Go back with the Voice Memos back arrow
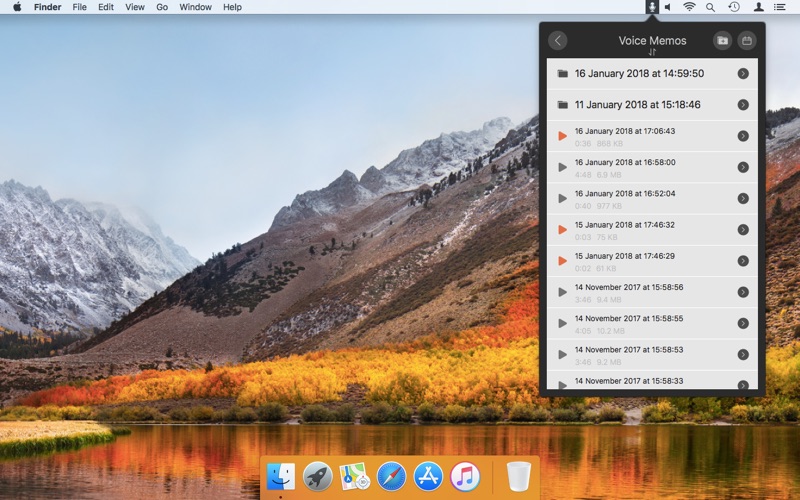Screen dimensions: 800x500 (558, 41)
